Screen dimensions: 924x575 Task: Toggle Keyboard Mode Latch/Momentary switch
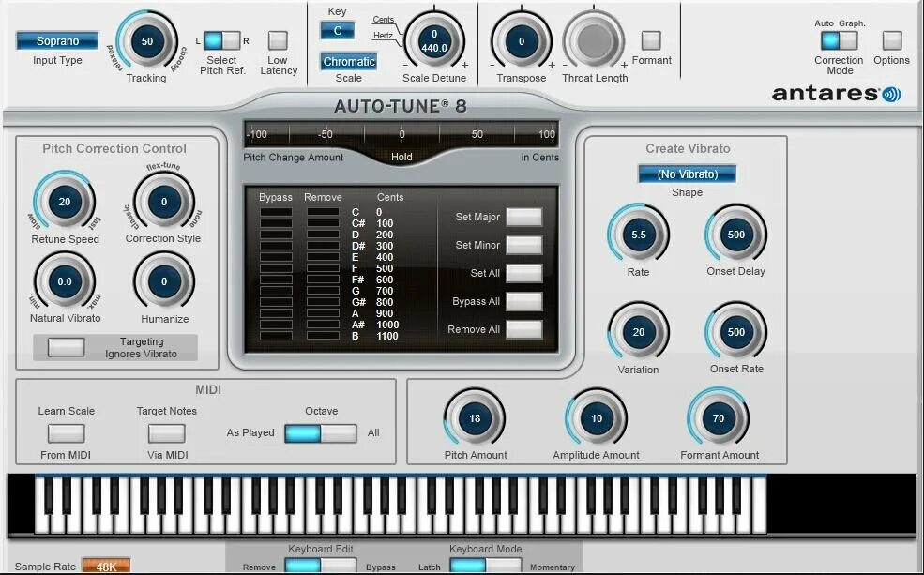(486, 566)
